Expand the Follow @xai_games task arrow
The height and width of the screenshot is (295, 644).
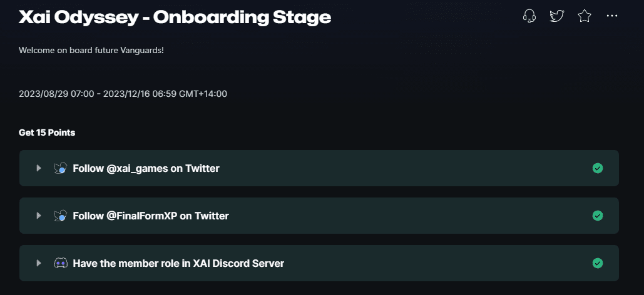point(39,168)
